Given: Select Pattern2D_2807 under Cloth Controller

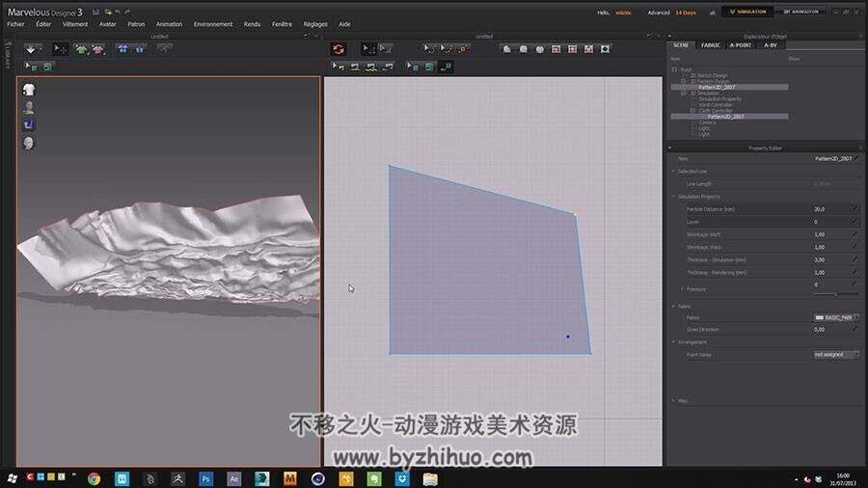Looking at the screenshot, I should (725, 117).
